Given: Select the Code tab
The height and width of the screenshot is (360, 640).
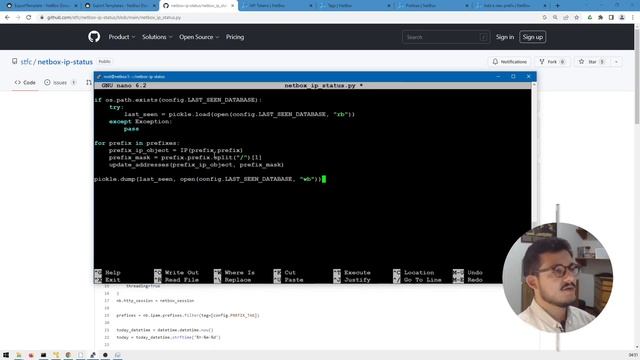Looking at the screenshot, I should click(x=25, y=82).
